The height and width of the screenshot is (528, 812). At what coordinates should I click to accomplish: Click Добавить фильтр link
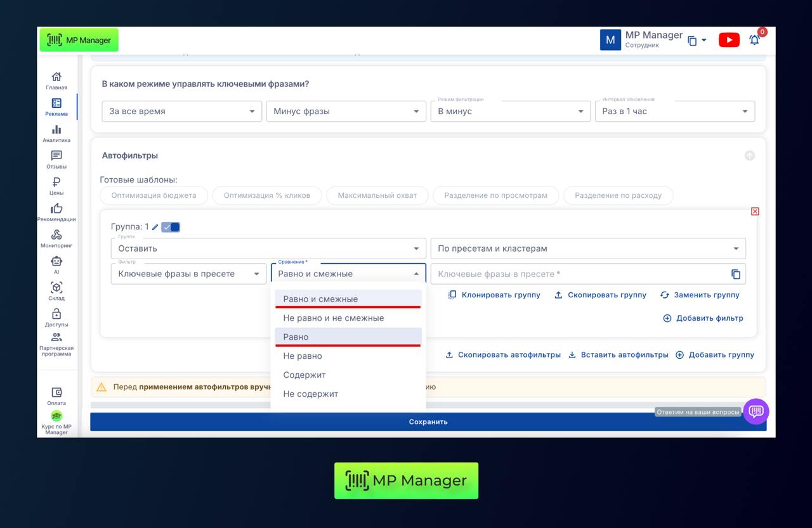(703, 318)
